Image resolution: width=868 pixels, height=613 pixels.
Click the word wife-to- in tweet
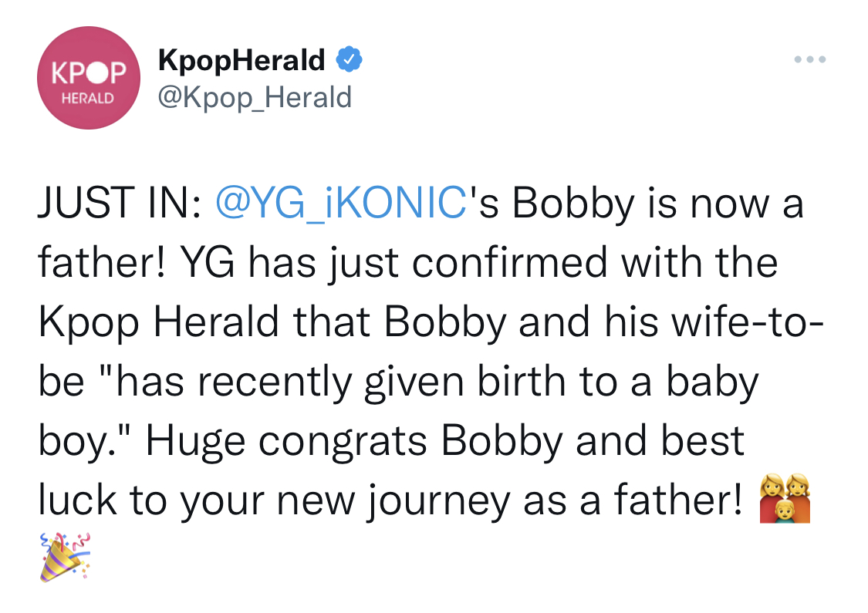click(748, 322)
